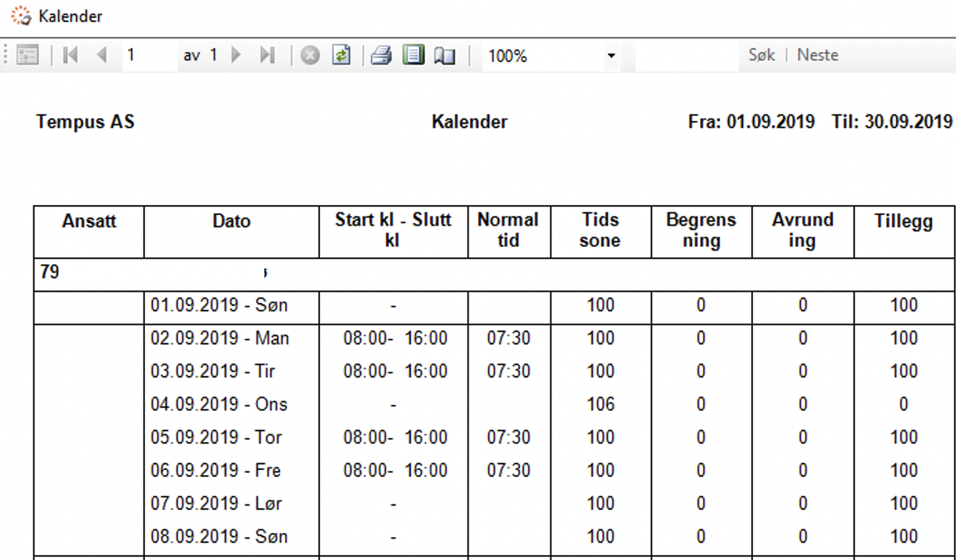This screenshot has width=956, height=560.
Task: Collapse the toolbar grip handle area
Action: 4,56
